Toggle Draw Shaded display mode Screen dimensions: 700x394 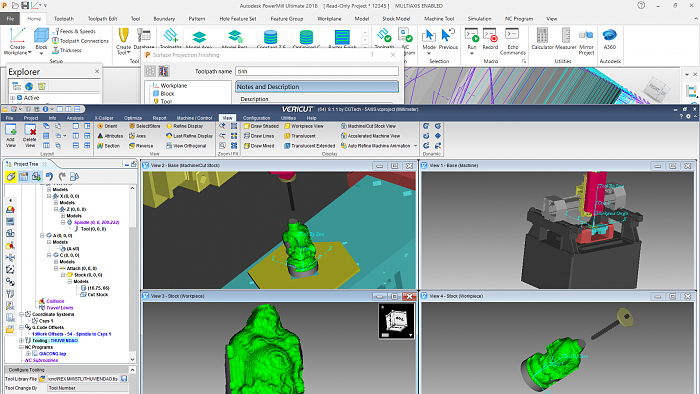(x=261, y=126)
